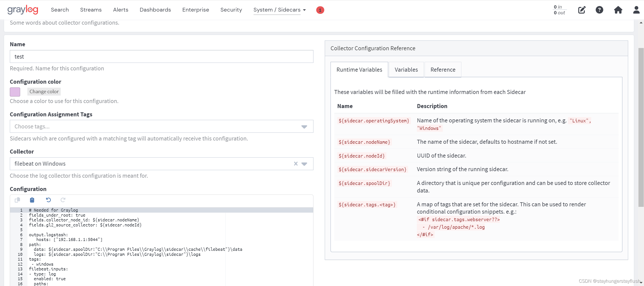
Task: Expand the System / Sidecars dropdown menu
Action: tap(279, 10)
